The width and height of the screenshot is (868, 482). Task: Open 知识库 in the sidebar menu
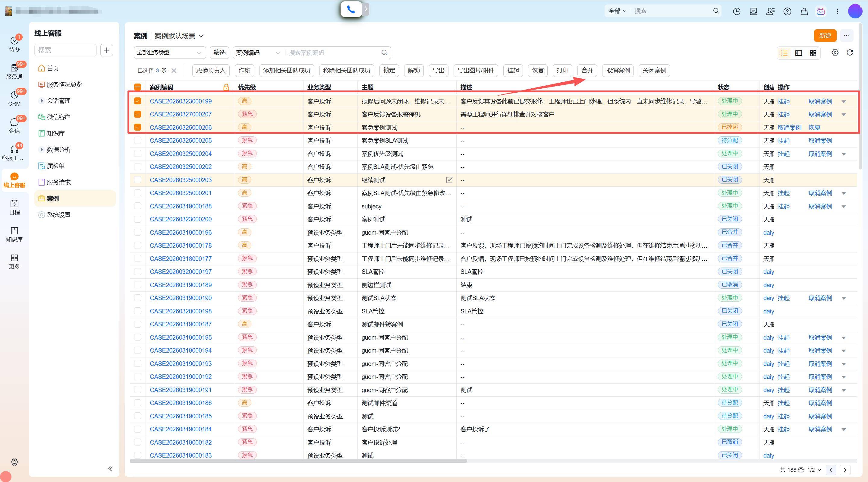[55, 133]
